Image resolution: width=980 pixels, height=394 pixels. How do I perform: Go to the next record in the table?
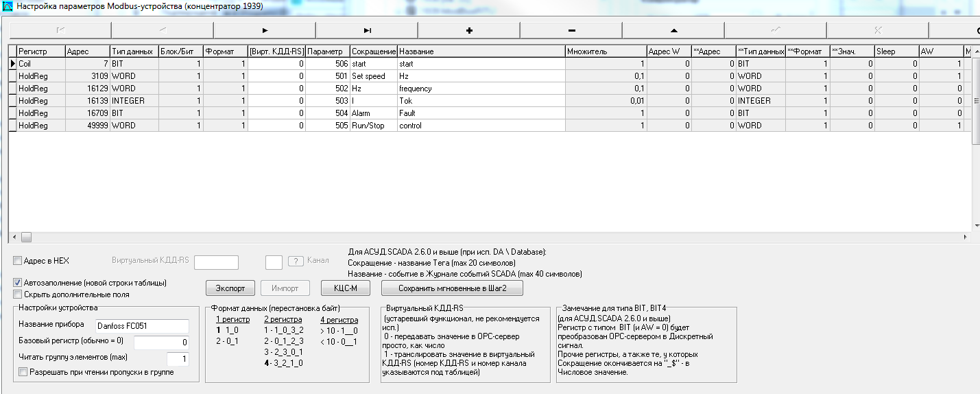(x=265, y=30)
